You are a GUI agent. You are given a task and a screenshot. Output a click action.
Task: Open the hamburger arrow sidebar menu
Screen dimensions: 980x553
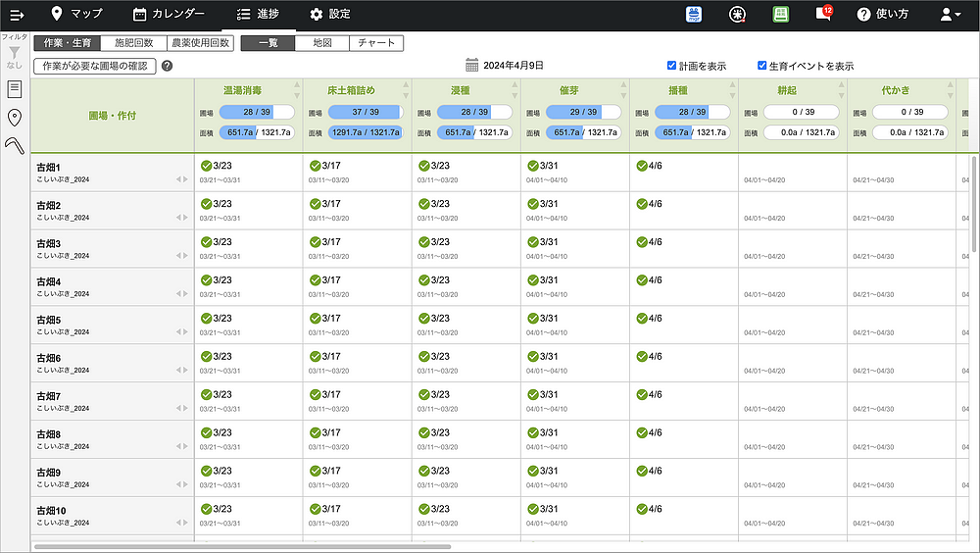(x=17, y=14)
